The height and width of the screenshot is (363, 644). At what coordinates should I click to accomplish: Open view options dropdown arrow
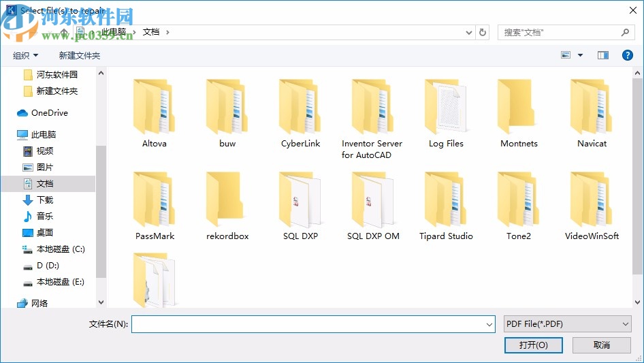click(x=580, y=55)
